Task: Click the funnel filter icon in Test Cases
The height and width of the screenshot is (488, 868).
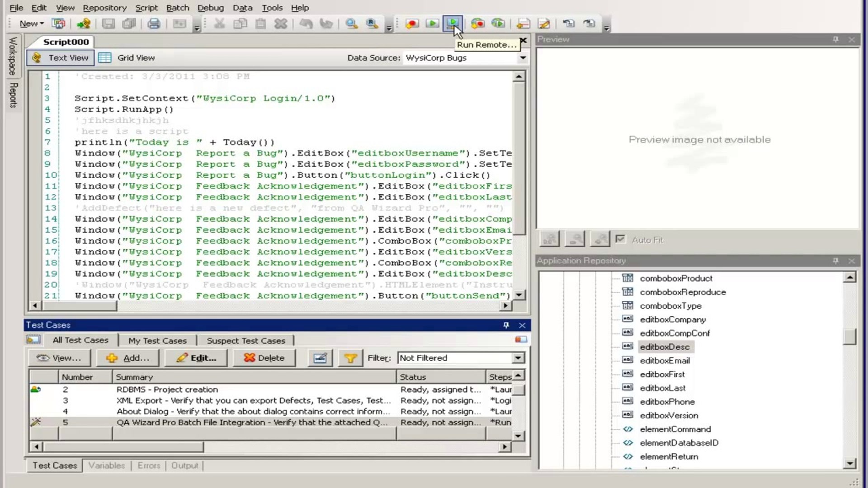Action: 350,358
